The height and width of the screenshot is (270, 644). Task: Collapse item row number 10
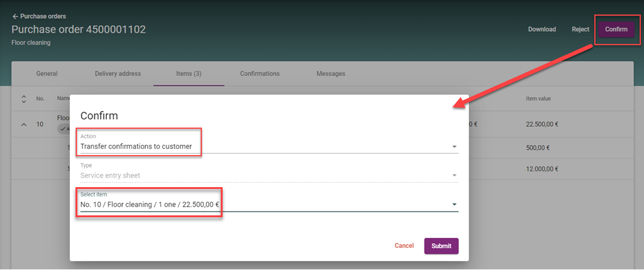[24, 124]
